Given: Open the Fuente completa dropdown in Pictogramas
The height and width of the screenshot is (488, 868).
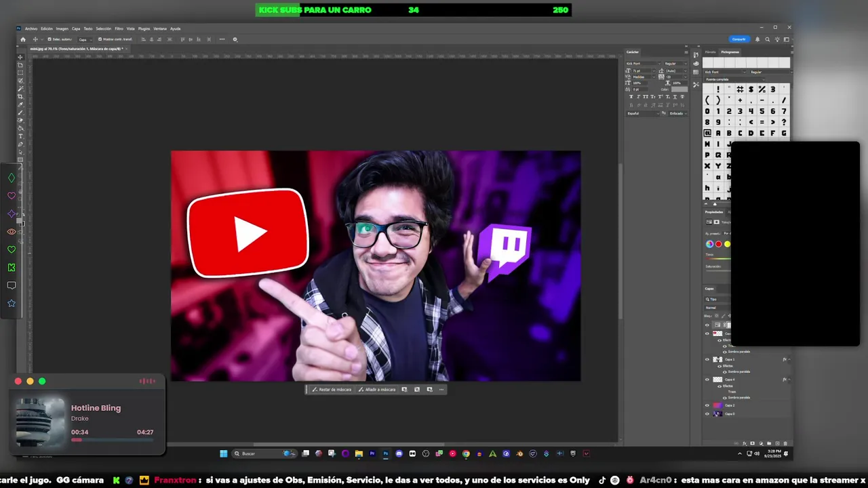Looking at the screenshot, I should click(x=734, y=79).
